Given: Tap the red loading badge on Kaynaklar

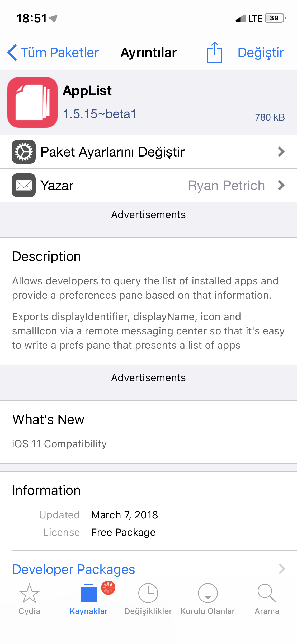Looking at the screenshot, I should pos(108,587).
